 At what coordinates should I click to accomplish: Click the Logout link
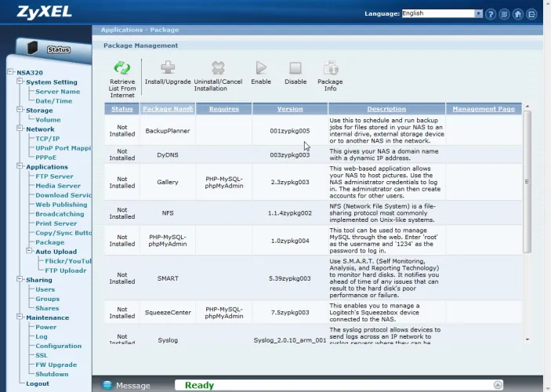click(38, 383)
